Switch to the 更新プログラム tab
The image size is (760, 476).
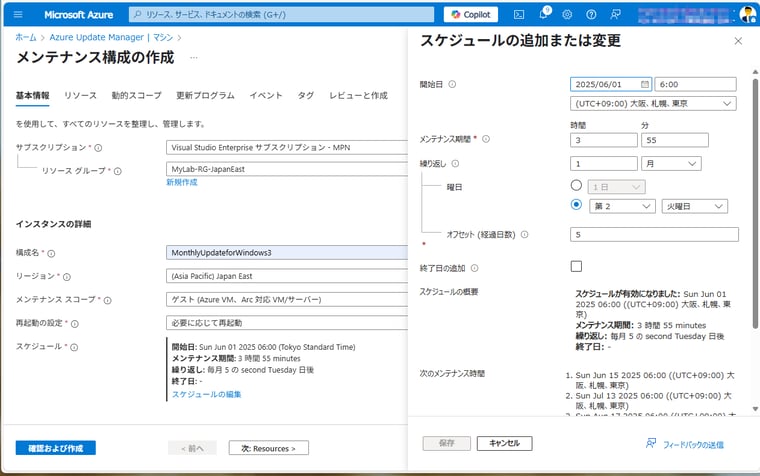tap(205, 95)
